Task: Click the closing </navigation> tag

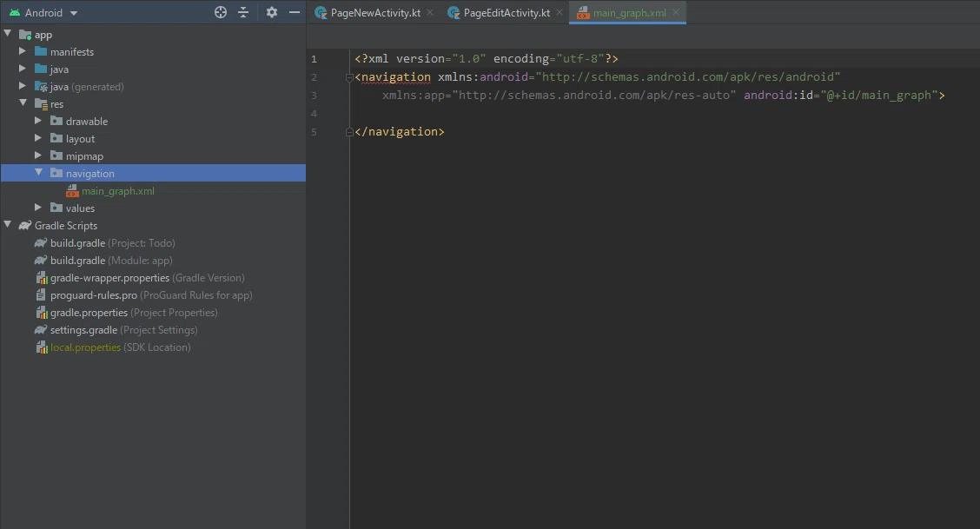Action: (x=400, y=132)
